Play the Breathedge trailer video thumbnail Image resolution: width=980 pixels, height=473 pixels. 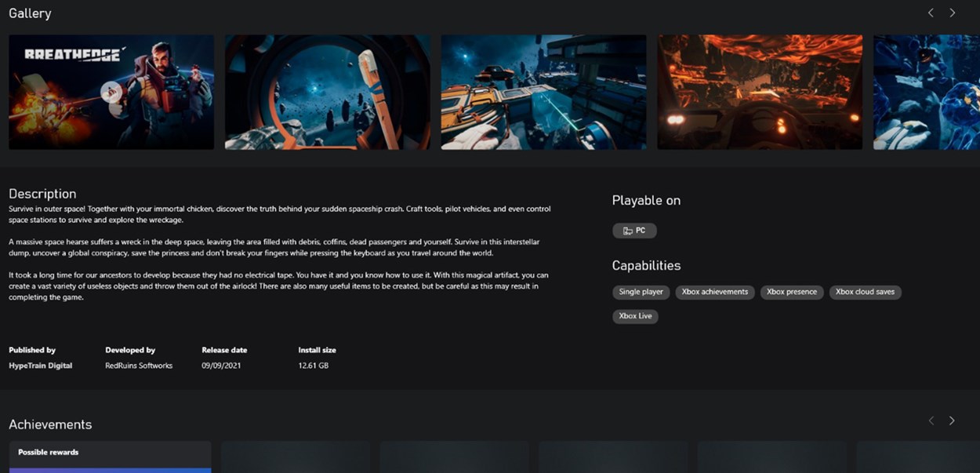point(111,92)
